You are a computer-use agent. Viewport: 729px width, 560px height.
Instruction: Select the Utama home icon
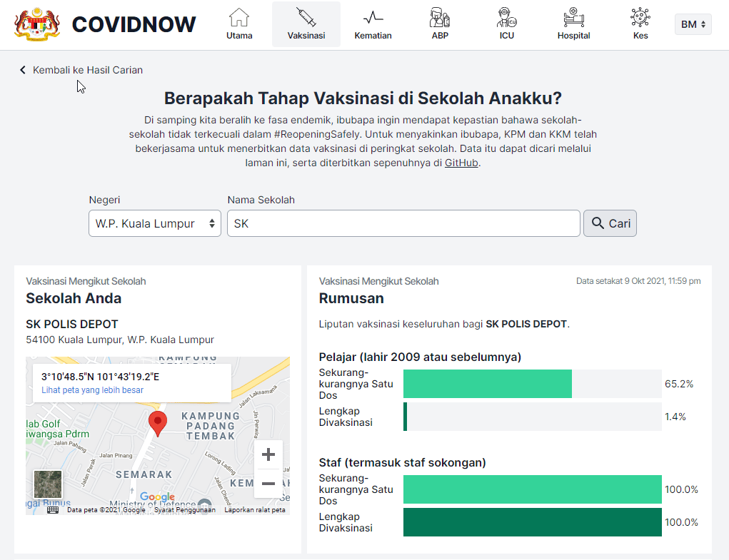(x=239, y=16)
